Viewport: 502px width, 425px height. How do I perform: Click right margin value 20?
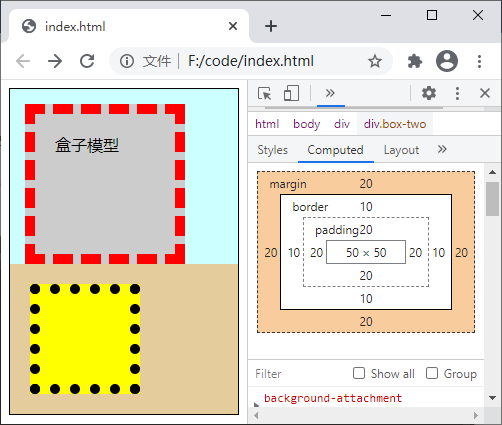(461, 253)
